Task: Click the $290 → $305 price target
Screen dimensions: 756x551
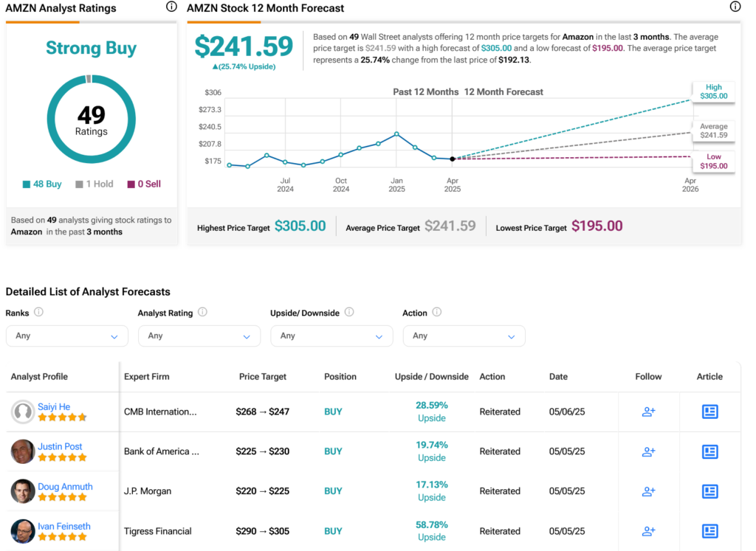Action: tap(263, 531)
